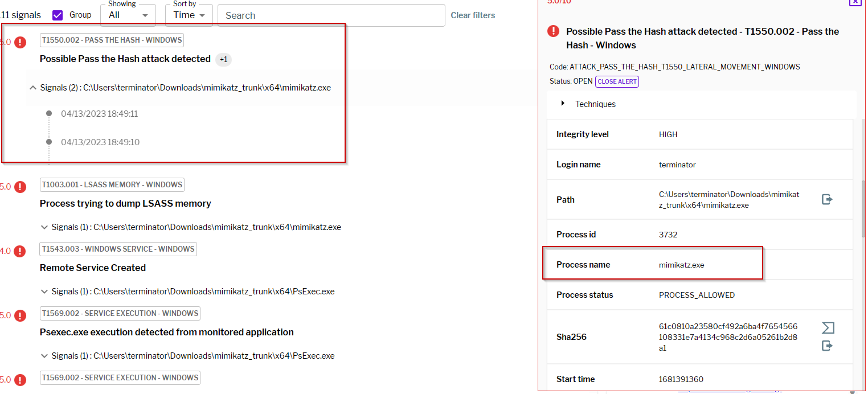Image resolution: width=868 pixels, height=394 pixels.
Task: Click the Sha256 hash value
Action: tap(728, 337)
